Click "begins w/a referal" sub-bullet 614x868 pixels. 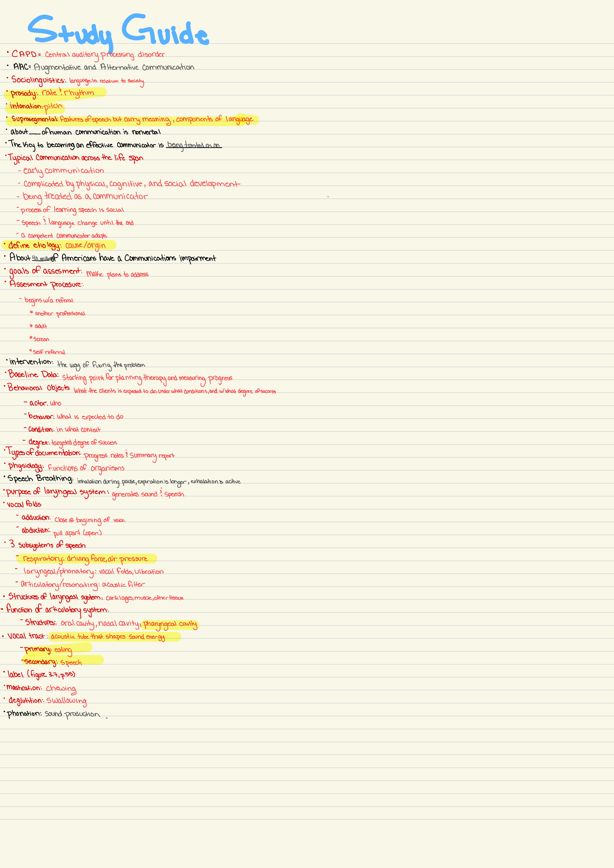click(49, 300)
